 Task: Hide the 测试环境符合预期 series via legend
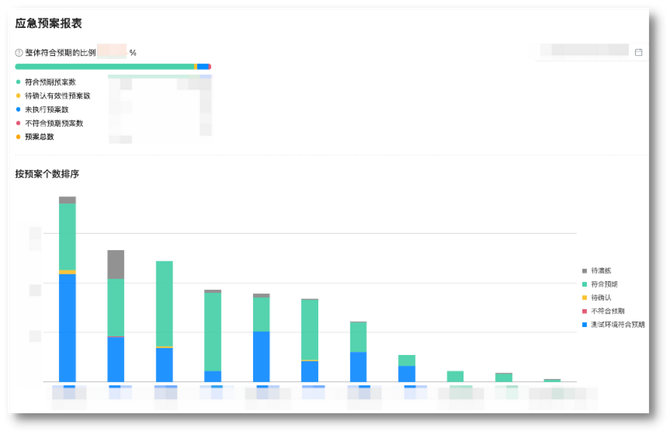tap(616, 324)
